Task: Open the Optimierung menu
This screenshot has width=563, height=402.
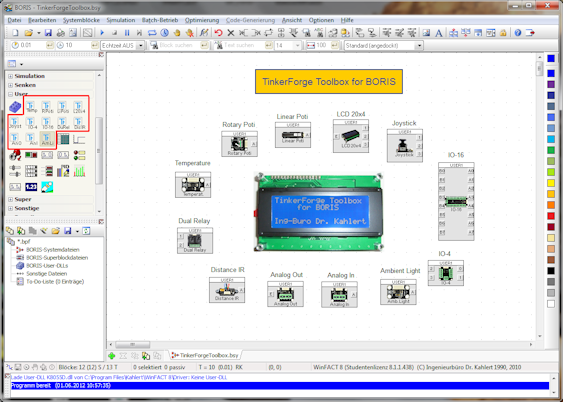Action: 202,20
